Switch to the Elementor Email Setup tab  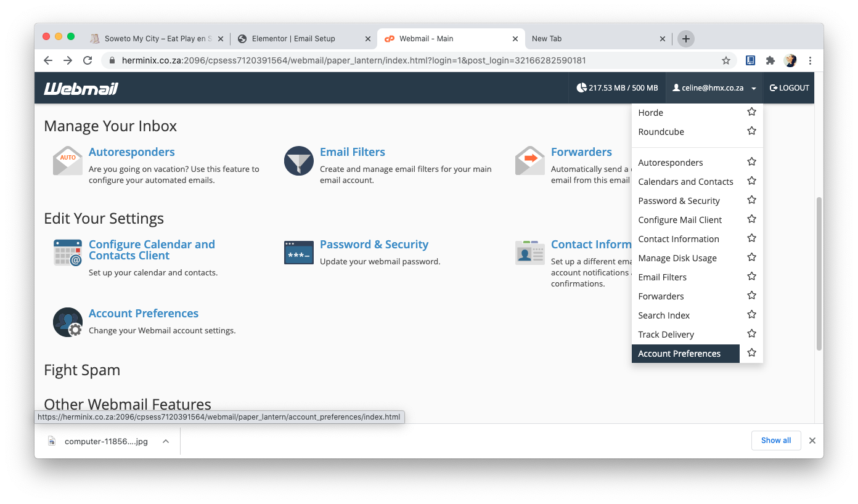293,39
